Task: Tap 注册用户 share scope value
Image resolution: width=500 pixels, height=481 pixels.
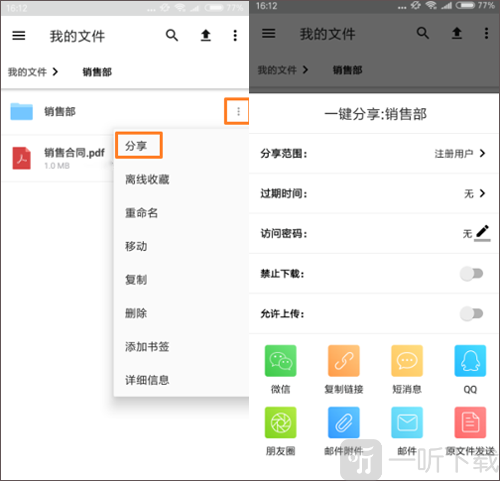Action: click(x=454, y=154)
